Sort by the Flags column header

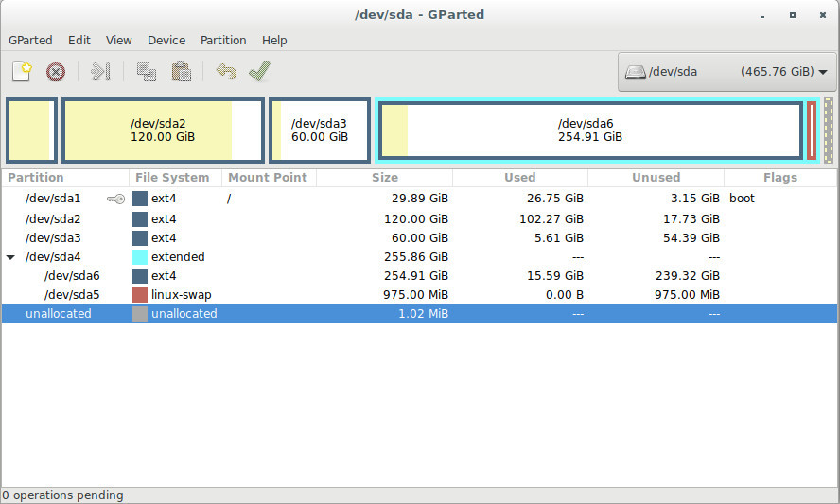[x=780, y=177]
